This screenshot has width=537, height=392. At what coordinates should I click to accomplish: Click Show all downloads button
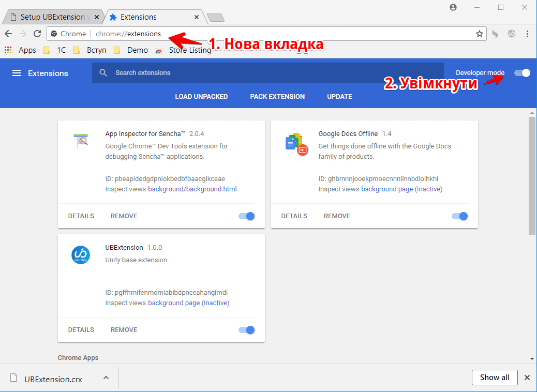495,378
